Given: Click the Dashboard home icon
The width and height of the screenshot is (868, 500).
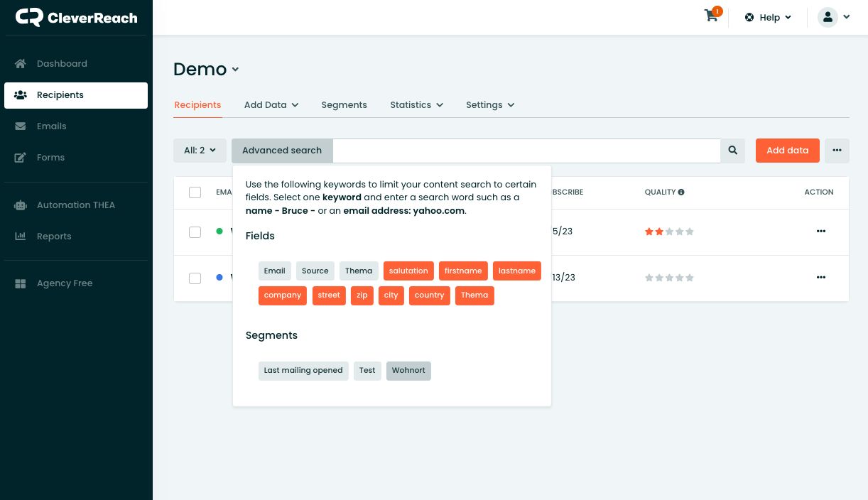Looking at the screenshot, I should point(21,64).
